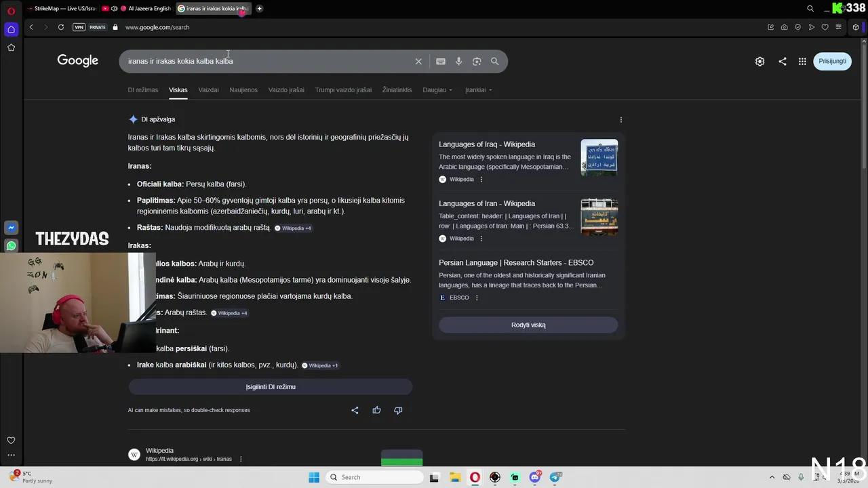
Task: Open the Google apps grid
Action: click(x=802, y=61)
